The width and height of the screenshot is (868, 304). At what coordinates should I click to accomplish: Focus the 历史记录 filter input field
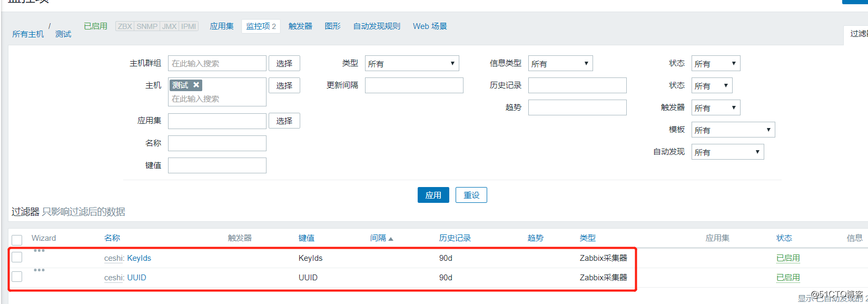(577, 85)
